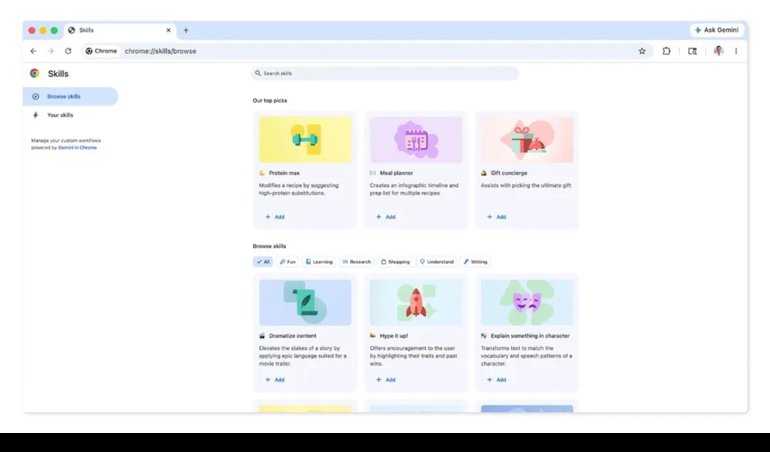
Task: Click the Search skills field
Action: point(385,73)
